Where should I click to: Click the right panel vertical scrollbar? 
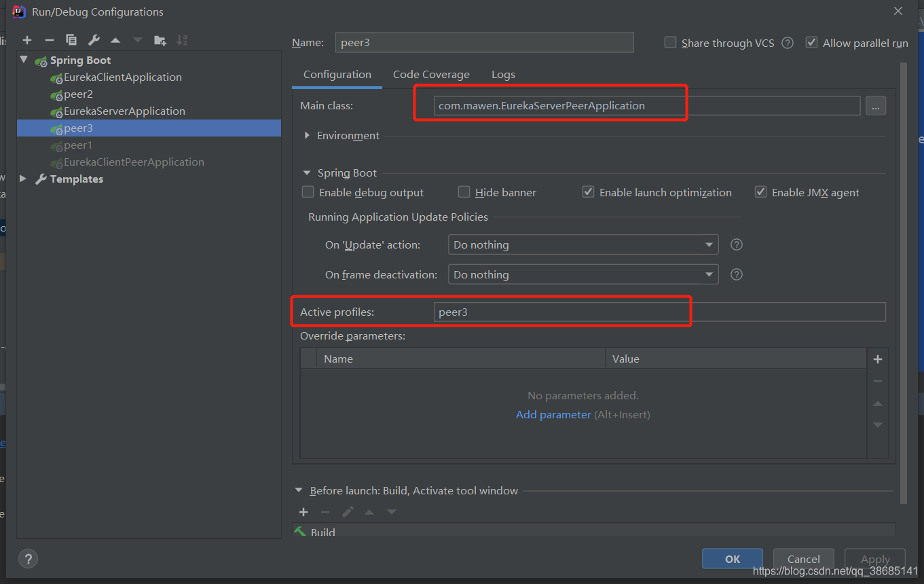[x=903, y=282]
